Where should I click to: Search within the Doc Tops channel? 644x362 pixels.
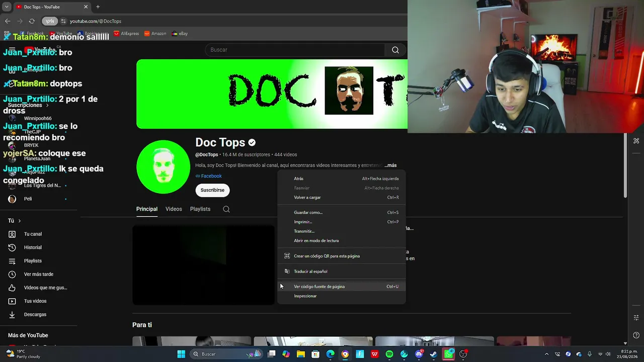click(226, 209)
